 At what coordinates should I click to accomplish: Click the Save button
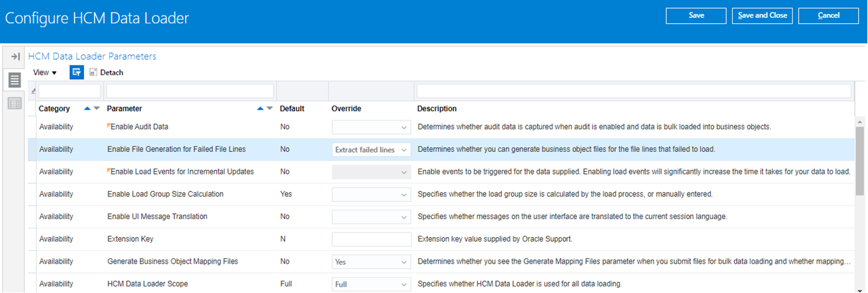pyautogui.click(x=696, y=16)
